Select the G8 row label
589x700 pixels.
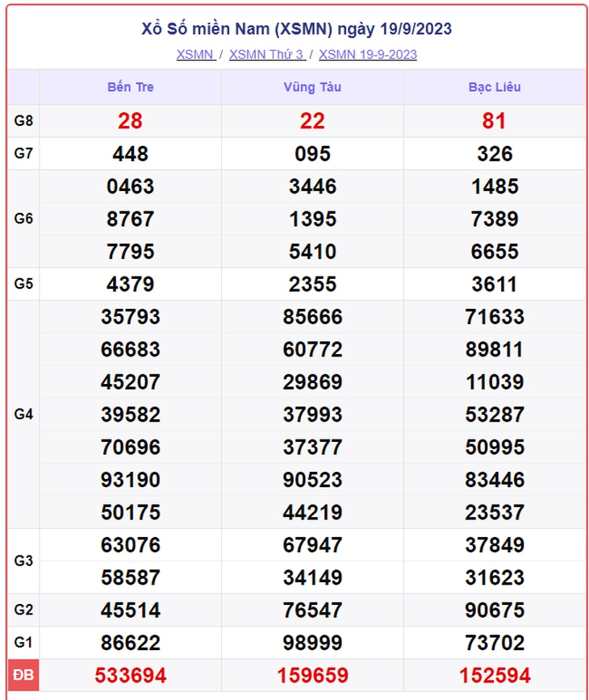23,121
